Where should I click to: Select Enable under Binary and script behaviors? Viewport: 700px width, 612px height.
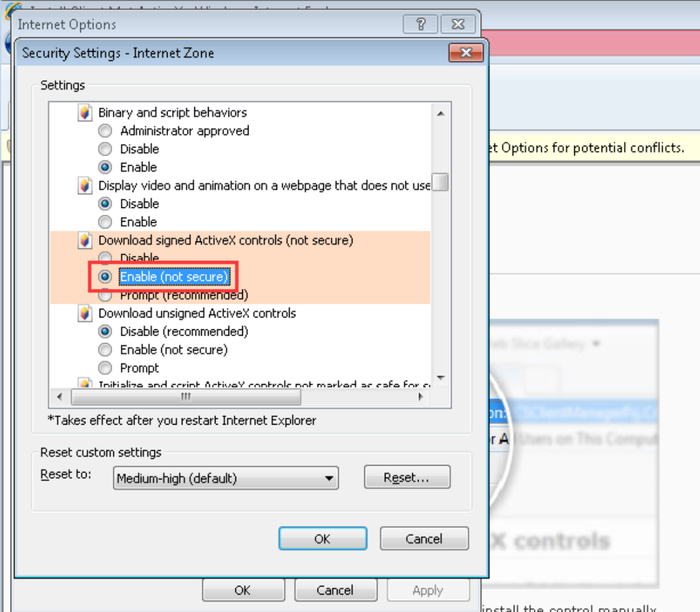point(105,167)
